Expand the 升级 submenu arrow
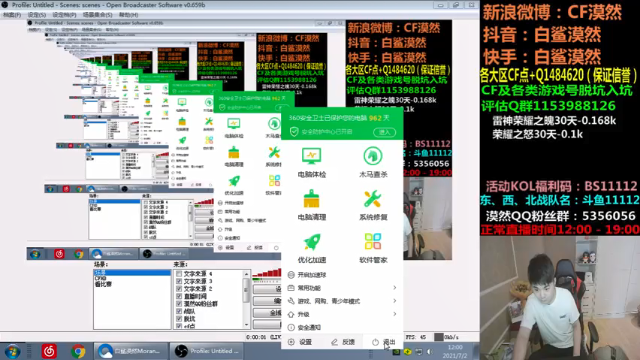Image resolution: width=640 pixels, height=360 pixels. click(395, 314)
